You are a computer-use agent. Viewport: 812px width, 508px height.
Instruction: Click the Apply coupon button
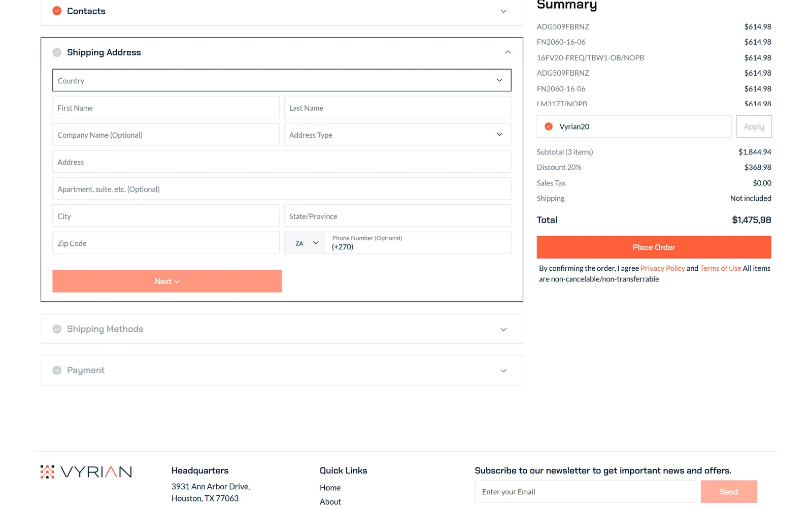point(754,126)
